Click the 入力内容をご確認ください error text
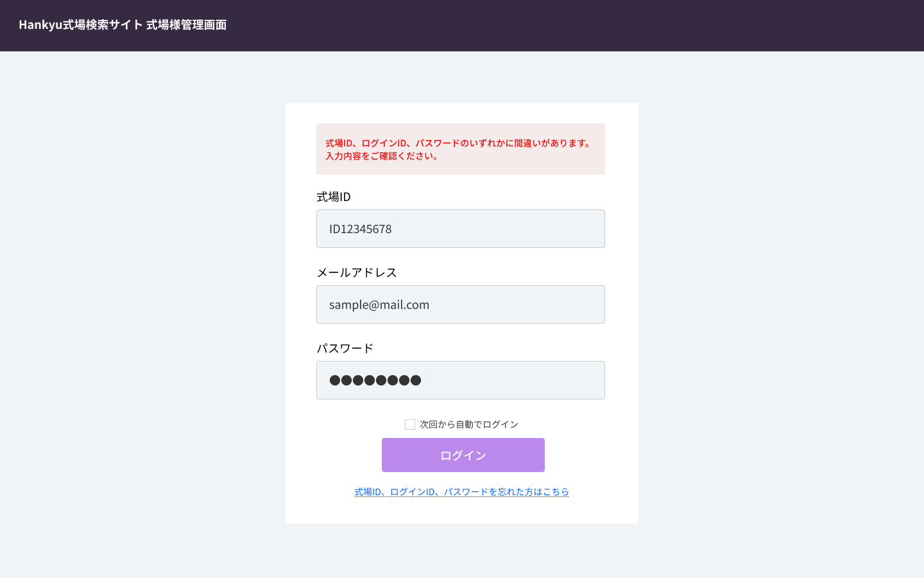924x578 pixels. tap(382, 156)
